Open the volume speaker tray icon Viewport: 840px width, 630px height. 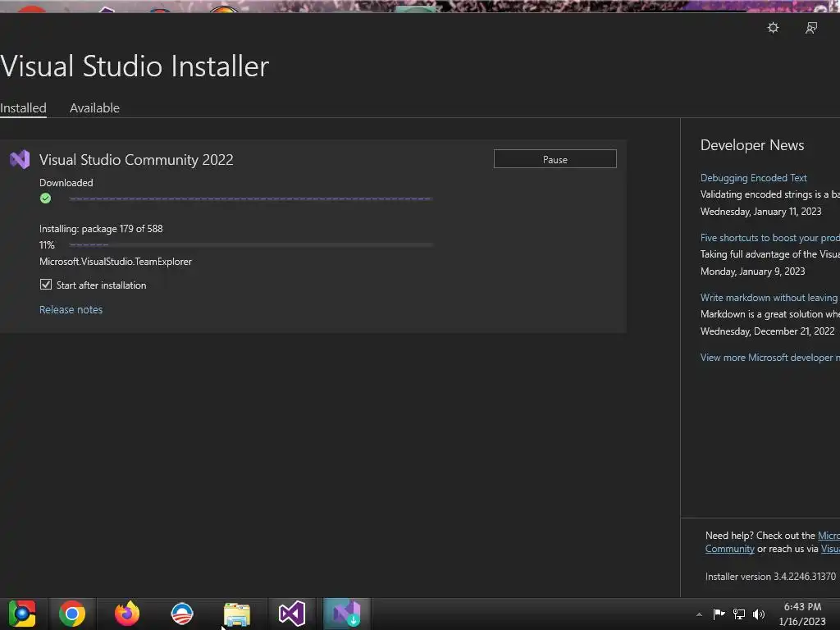point(759,614)
